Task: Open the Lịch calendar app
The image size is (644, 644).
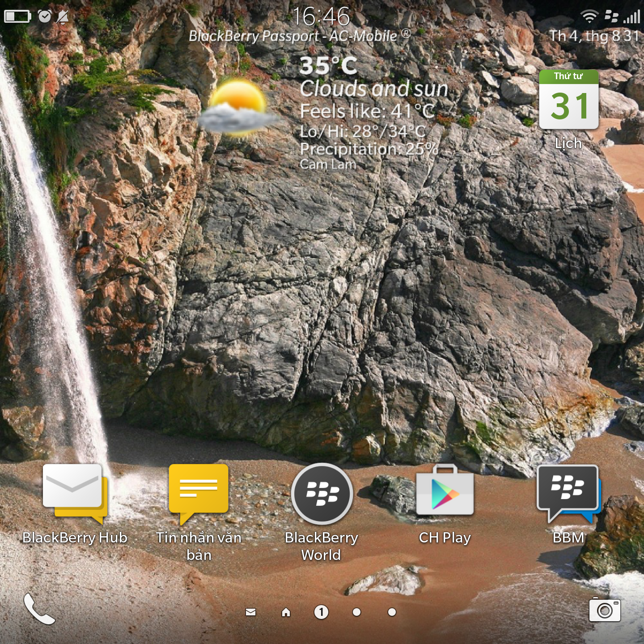Action: coord(568,100)
